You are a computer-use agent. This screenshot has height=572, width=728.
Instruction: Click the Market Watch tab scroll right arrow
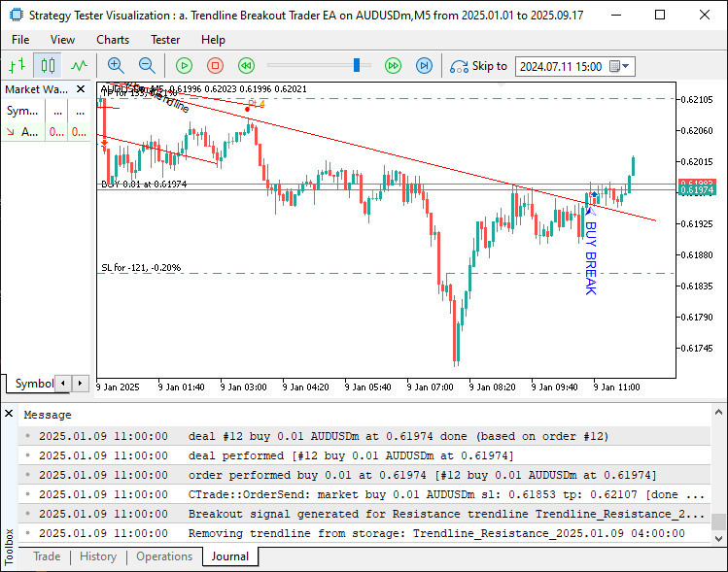tap(80, 384)
